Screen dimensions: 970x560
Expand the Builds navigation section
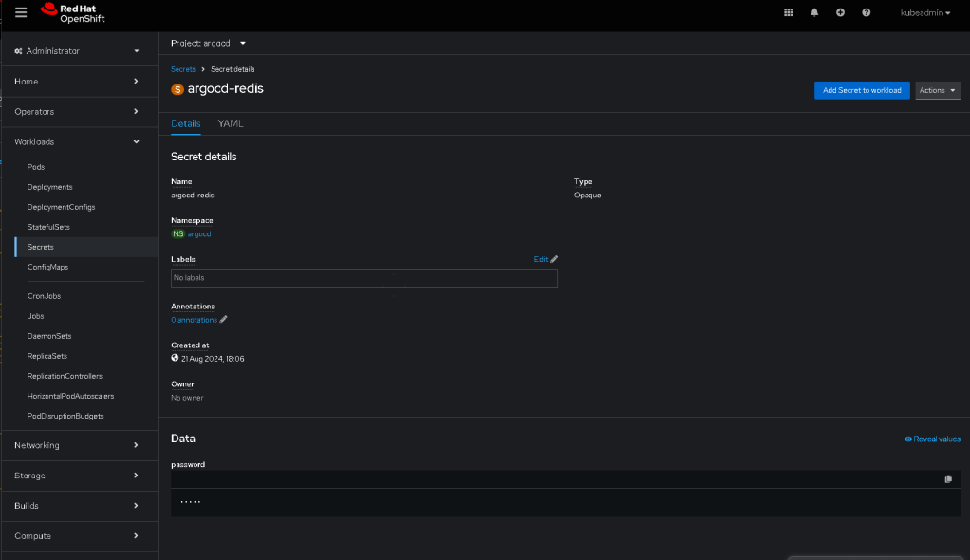(x=77, y=506)
